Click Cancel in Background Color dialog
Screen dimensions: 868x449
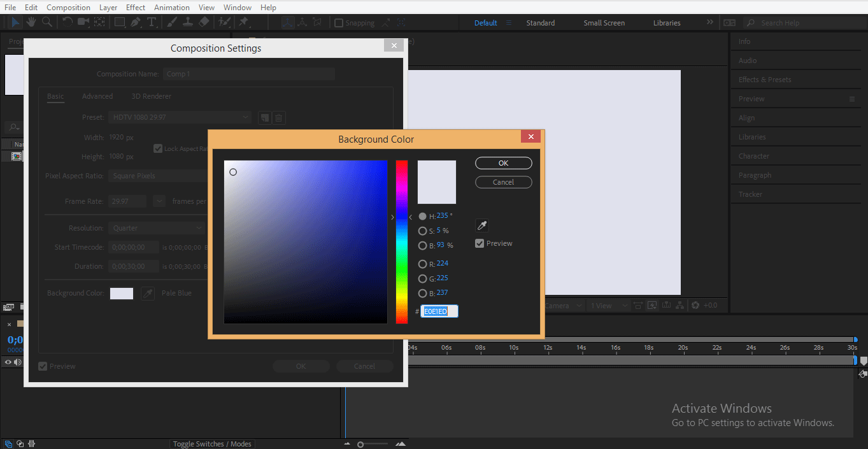click(x=503, y=182)
